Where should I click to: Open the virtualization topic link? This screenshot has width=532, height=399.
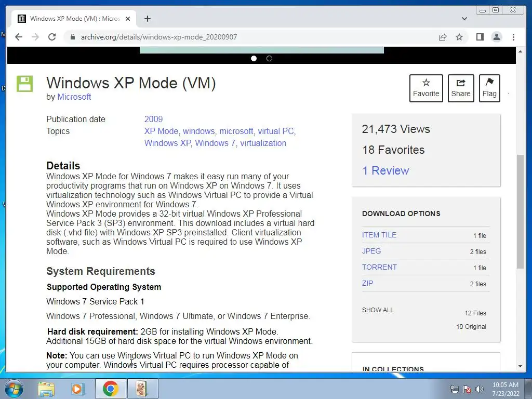click(x=263, y=143)
